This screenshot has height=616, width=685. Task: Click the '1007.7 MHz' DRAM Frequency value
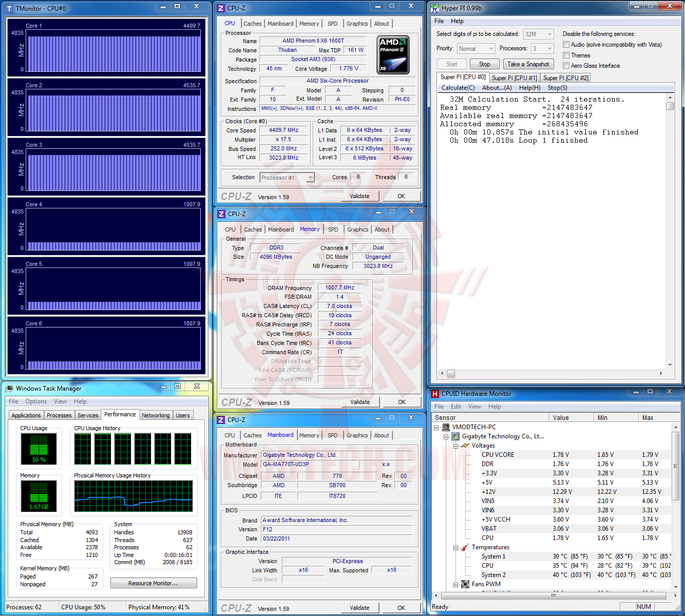(339, 288)
